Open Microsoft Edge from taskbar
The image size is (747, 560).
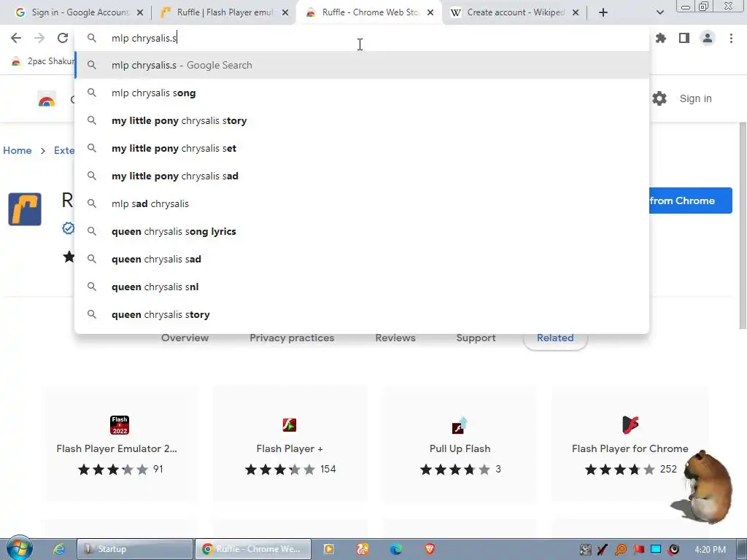[x=396, y=549]
